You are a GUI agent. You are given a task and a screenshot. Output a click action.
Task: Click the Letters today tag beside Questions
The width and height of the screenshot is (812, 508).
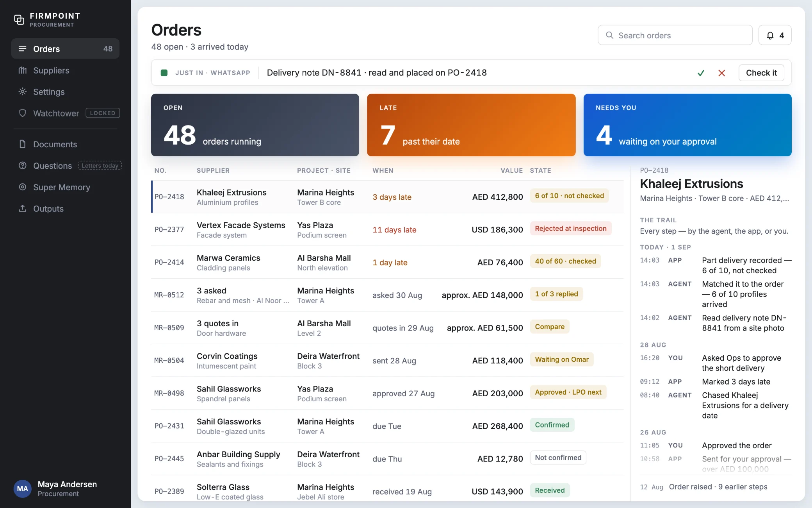pos(100,166)
